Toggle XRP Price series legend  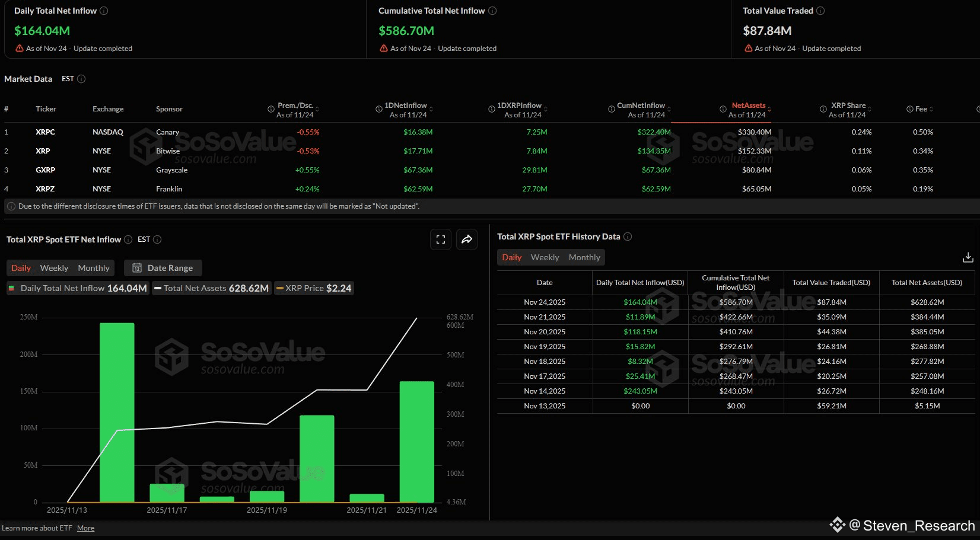point(314,288)
